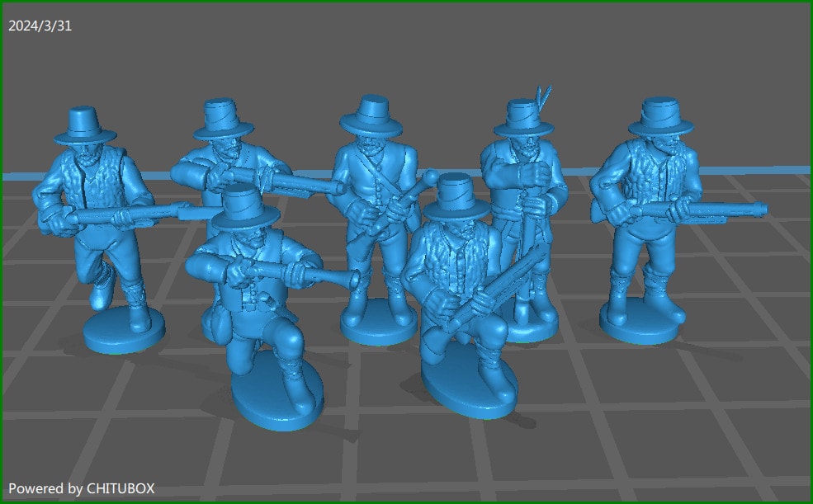Click the word CHITUBOX in the footer

122,488
